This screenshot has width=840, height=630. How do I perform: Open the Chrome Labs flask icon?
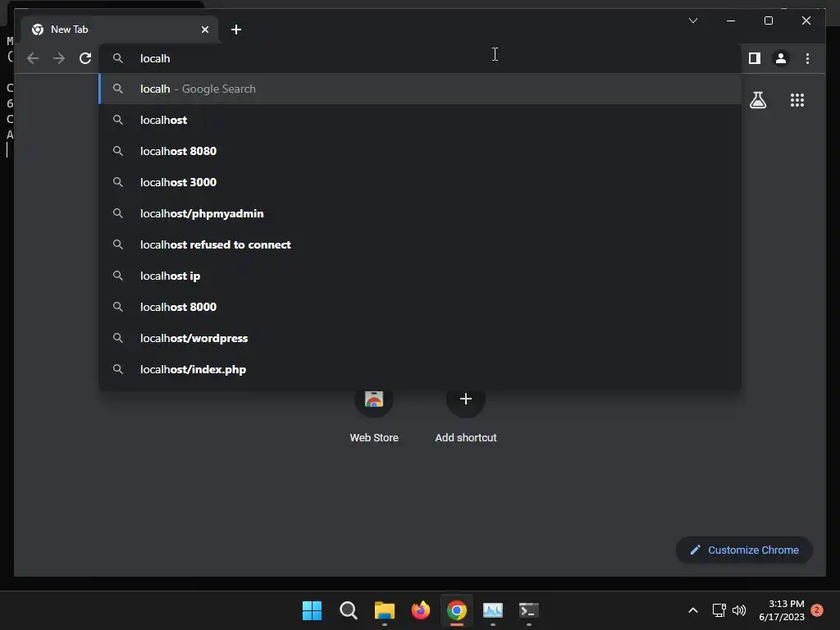click(757, 100)
